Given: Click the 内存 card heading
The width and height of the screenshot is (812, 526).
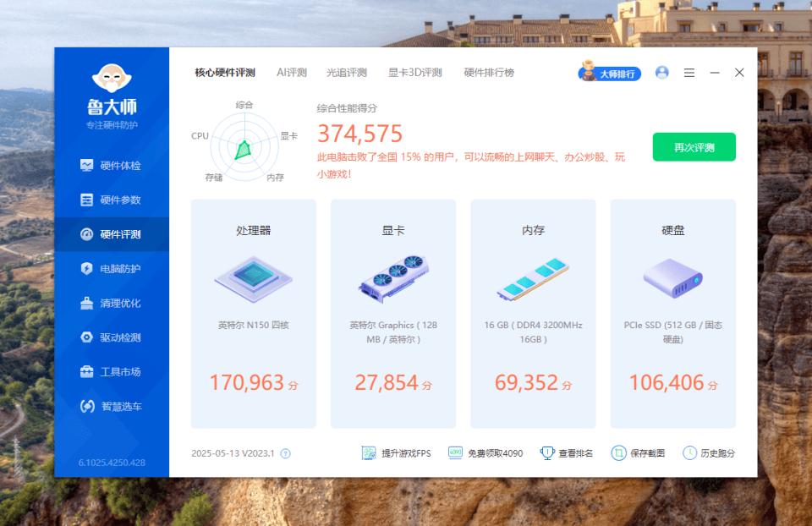Looking at the screenshot, I should tap(534, 231).
